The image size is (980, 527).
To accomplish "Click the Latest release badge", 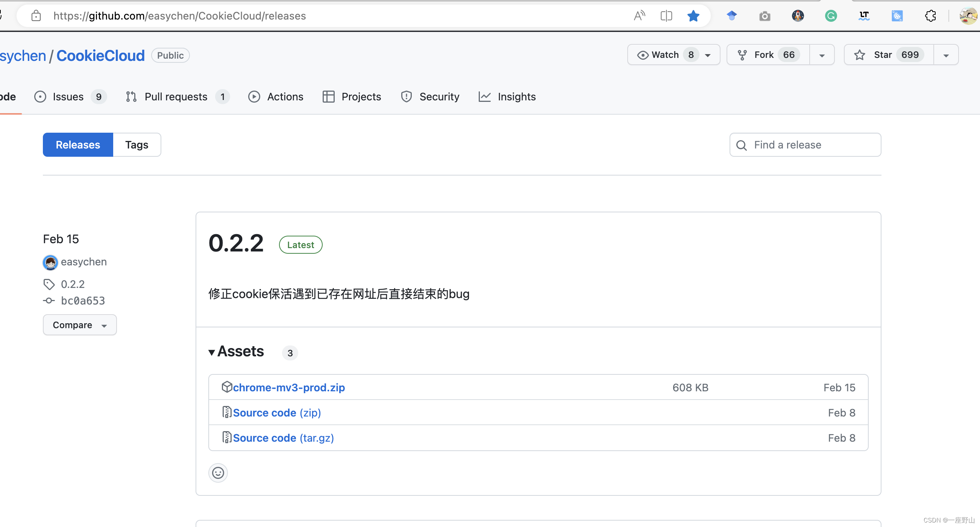I will point(300,244).
